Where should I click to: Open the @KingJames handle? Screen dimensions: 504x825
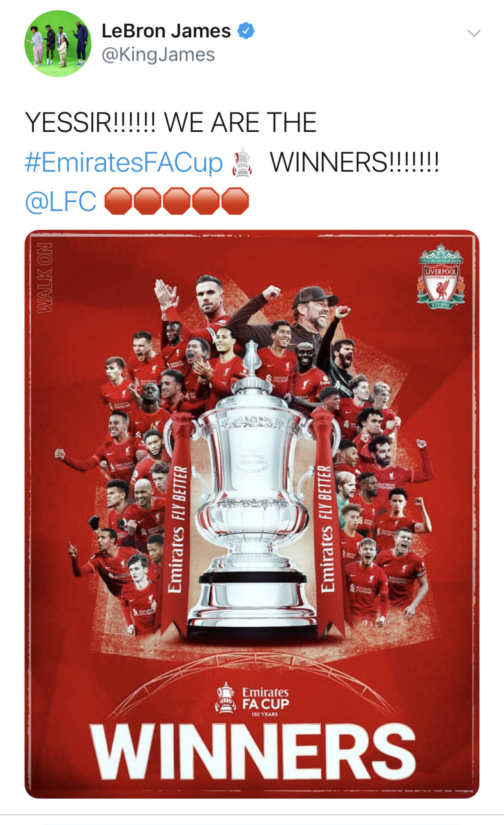158,55
